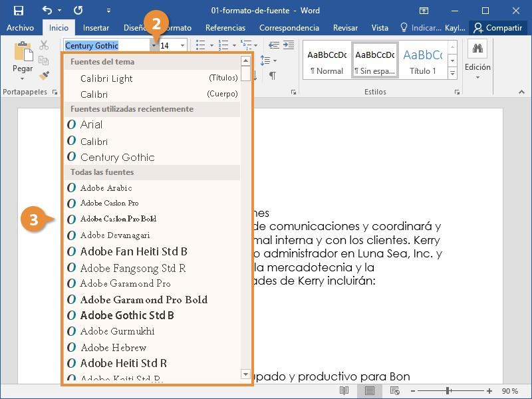Screen dimensions: 532x399
Task: Adjust the zoom slider in status bar
Action: tap(448, 391)
